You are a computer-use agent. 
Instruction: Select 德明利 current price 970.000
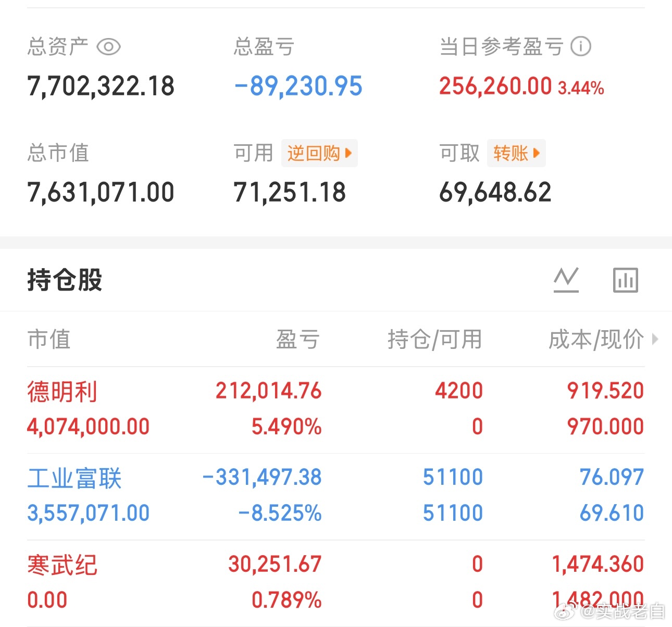[605, 427]
